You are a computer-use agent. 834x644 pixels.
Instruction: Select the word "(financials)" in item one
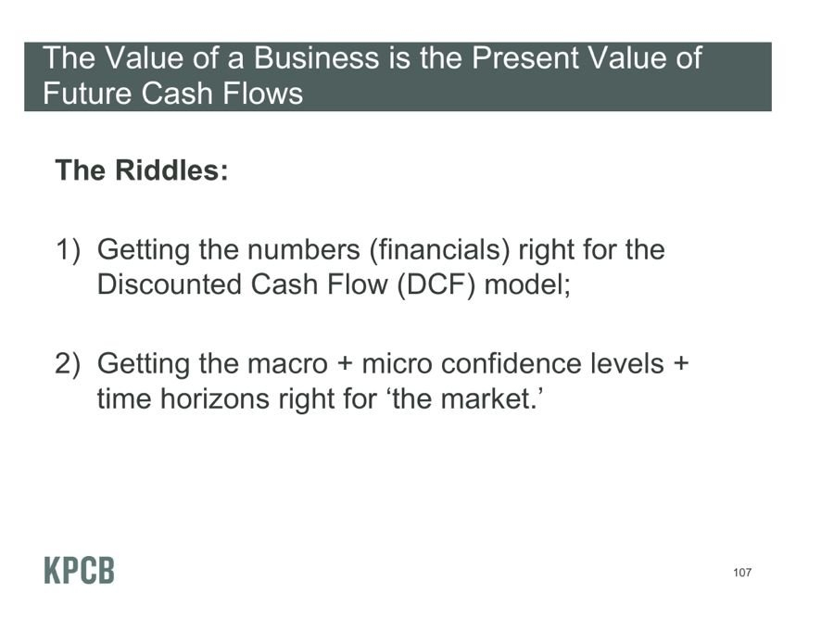click(439, 250)
